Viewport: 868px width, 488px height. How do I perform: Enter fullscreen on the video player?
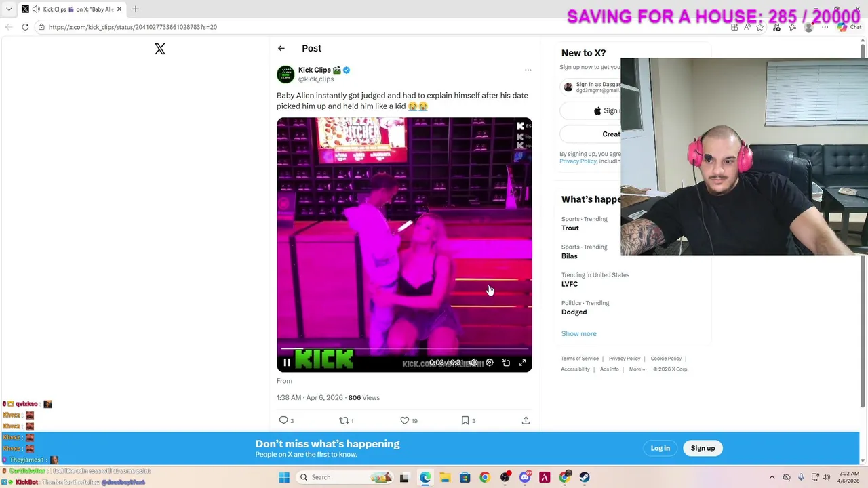tap(522, 363)
